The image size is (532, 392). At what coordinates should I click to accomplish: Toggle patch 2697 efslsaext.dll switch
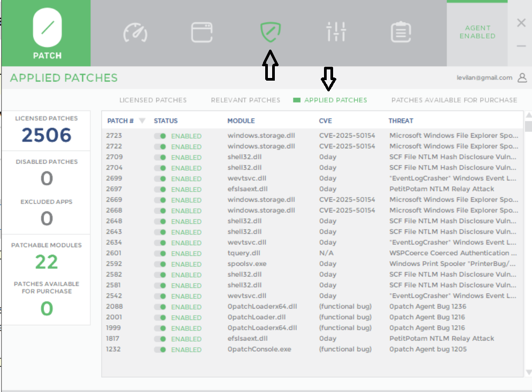pos(160,190)
